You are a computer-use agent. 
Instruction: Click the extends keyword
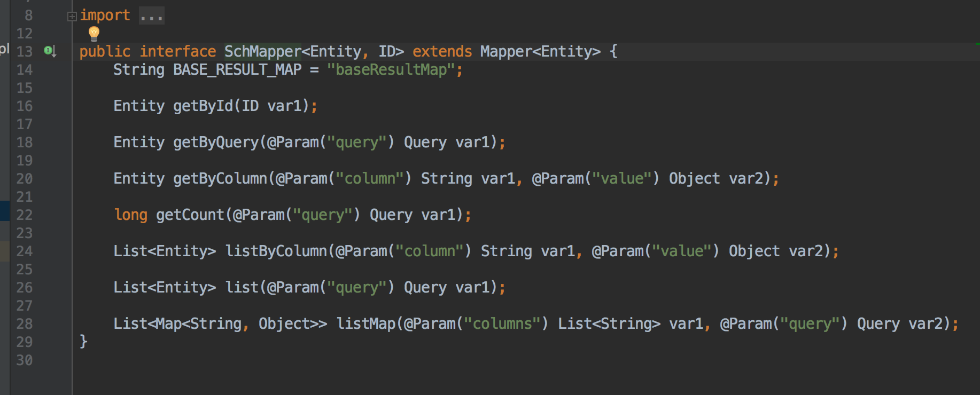[x=442, y=52]
